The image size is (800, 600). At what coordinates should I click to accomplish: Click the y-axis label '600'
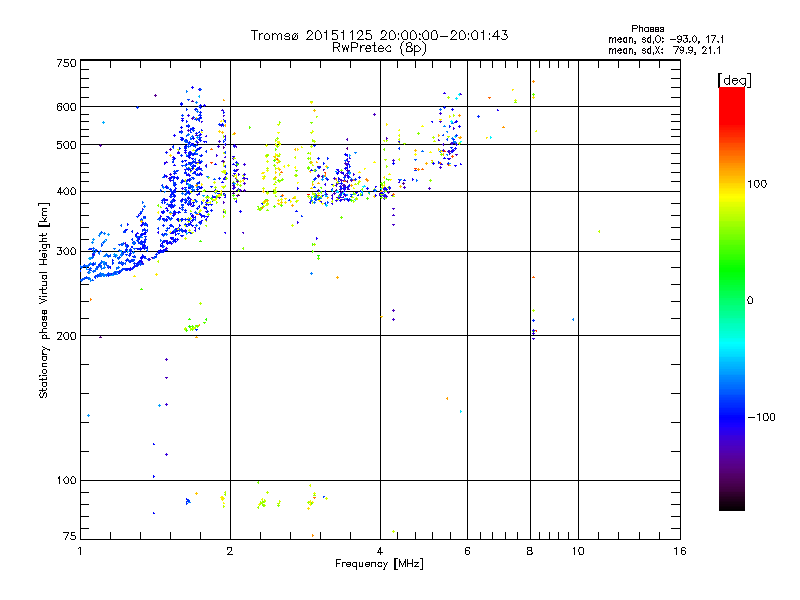[67, 107]
